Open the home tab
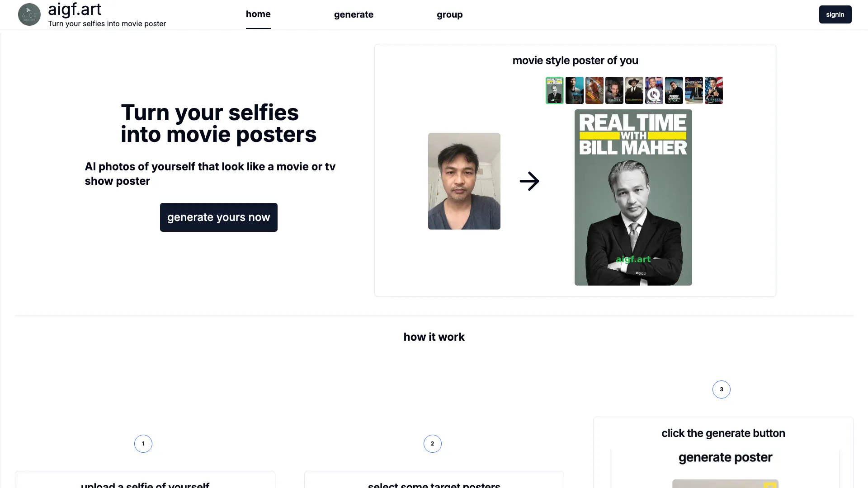Viewport: 868px width, 488px height. (258, 14)
